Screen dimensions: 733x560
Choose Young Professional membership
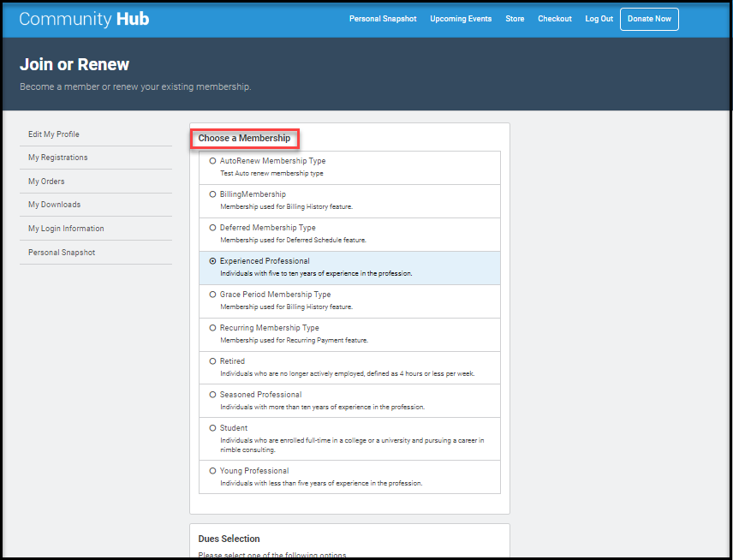212,471
